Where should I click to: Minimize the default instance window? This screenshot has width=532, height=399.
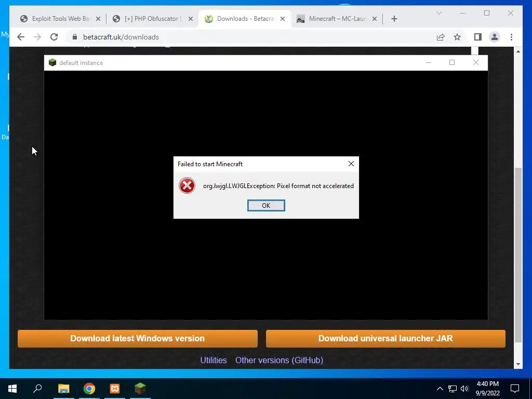pos(429,62)
